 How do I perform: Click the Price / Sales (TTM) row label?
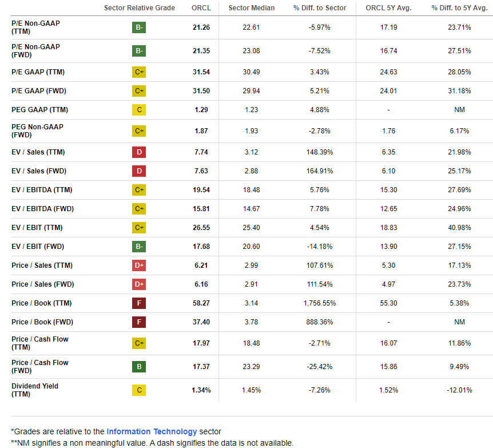click(42, 265)
